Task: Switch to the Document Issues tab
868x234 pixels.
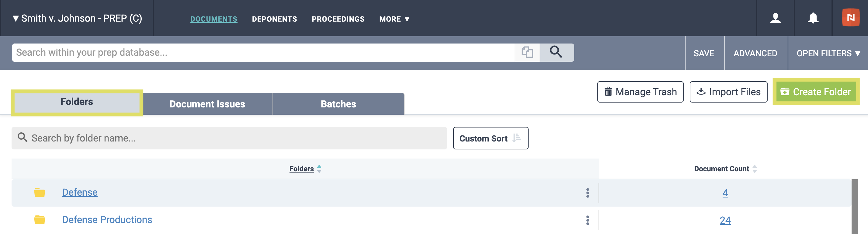Action: [207, 104]
